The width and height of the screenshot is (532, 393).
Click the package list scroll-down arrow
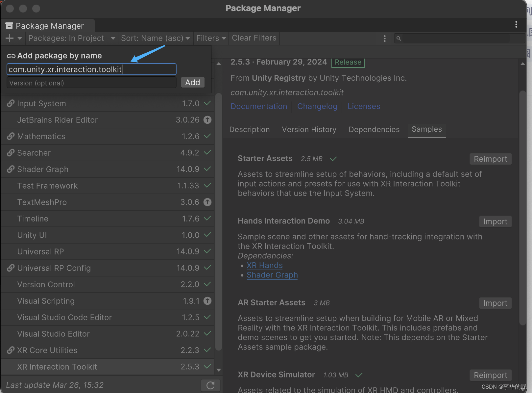coord(219,370)
